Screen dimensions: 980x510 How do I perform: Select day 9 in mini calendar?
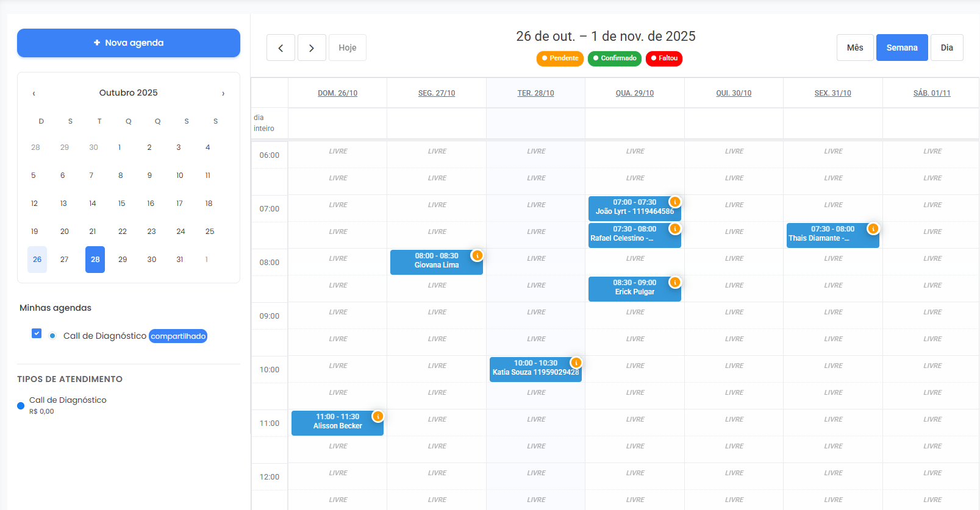pos(149,175)
